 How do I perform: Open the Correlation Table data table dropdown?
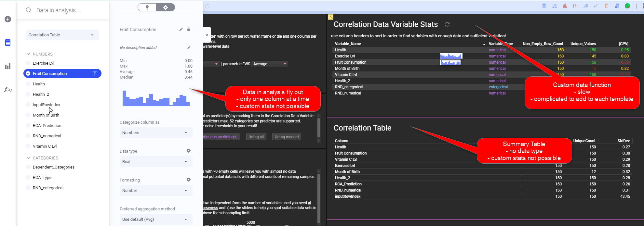point(62,35)
